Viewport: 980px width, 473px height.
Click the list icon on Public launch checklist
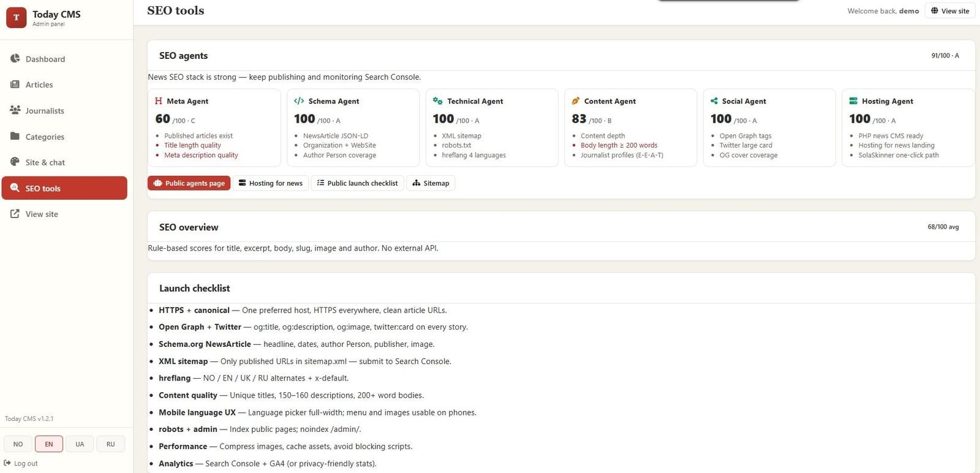(x=320, y=183)
